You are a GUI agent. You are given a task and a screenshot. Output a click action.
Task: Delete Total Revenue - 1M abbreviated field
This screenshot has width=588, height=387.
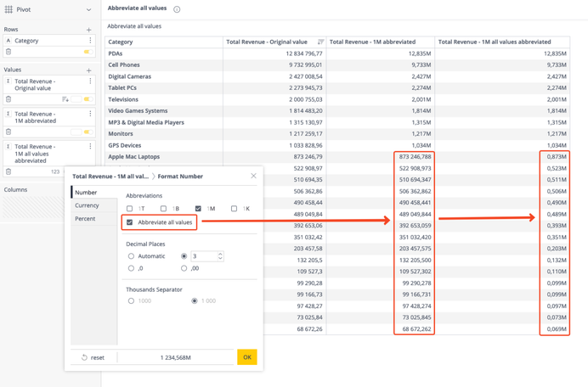click(8, 132)
